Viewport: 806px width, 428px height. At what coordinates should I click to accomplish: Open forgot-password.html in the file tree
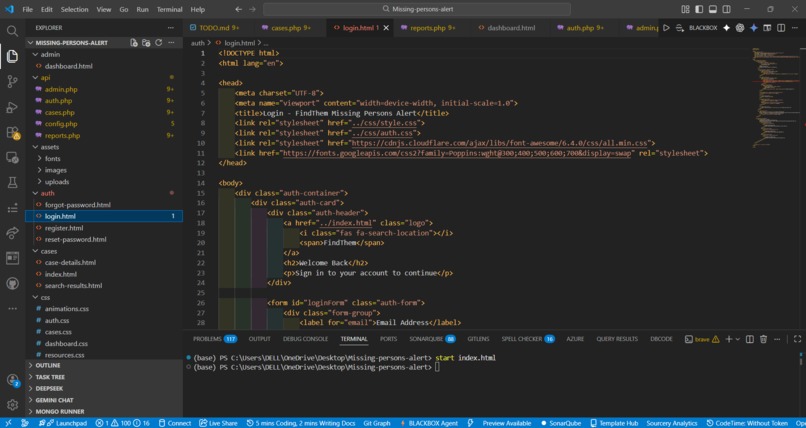[78, 204]
